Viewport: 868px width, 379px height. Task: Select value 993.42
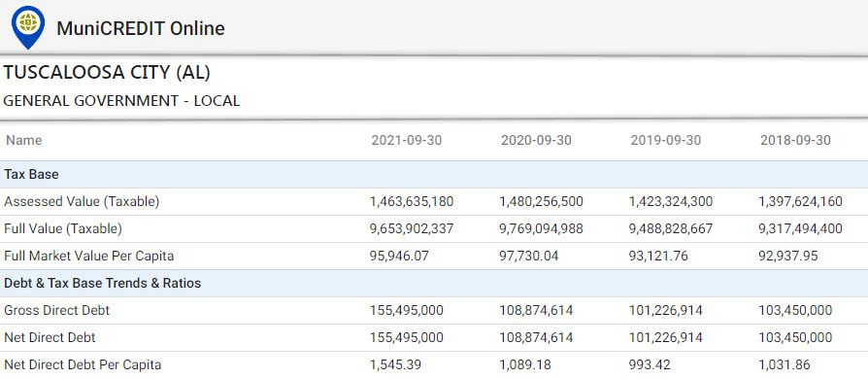(x=649, y=364)
